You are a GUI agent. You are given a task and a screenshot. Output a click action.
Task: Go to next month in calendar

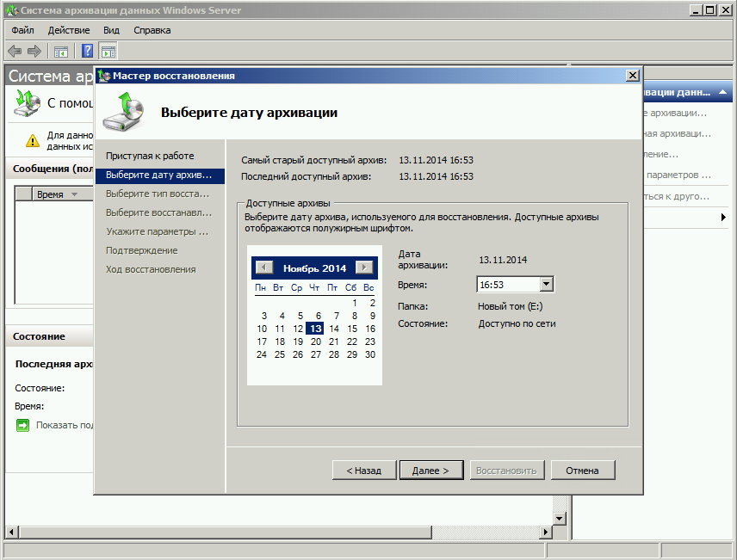point(363,268)
